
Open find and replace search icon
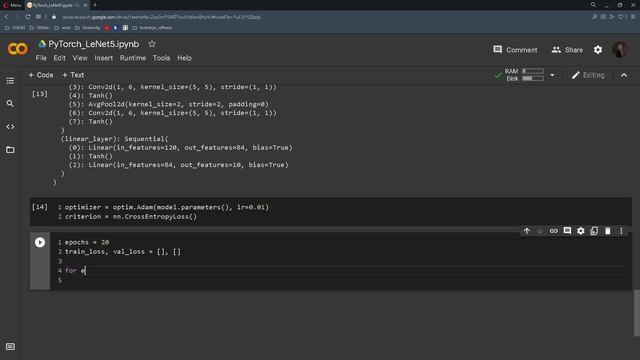click(x=10, y=104)
